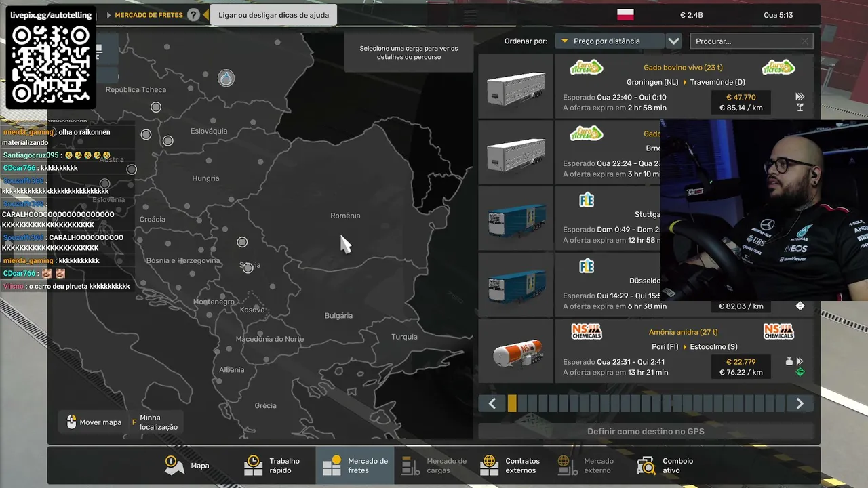Switch to the Mapa tab
868x488 pixels.
189,466
